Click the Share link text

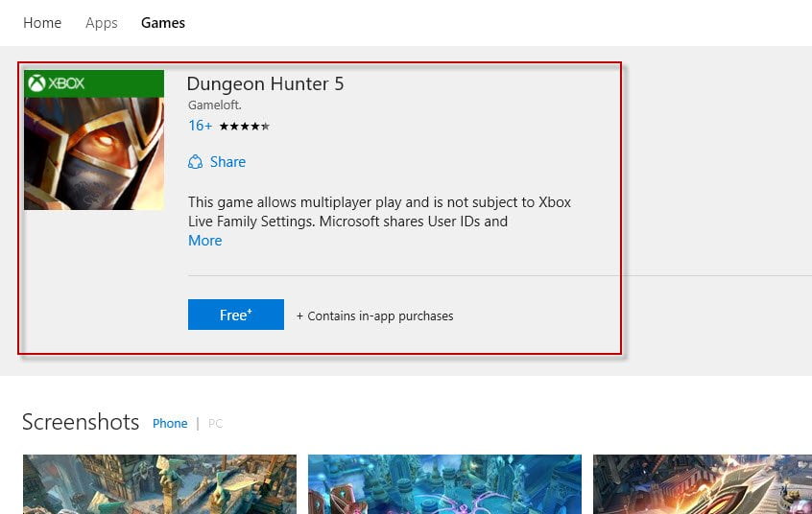point(227,162)
